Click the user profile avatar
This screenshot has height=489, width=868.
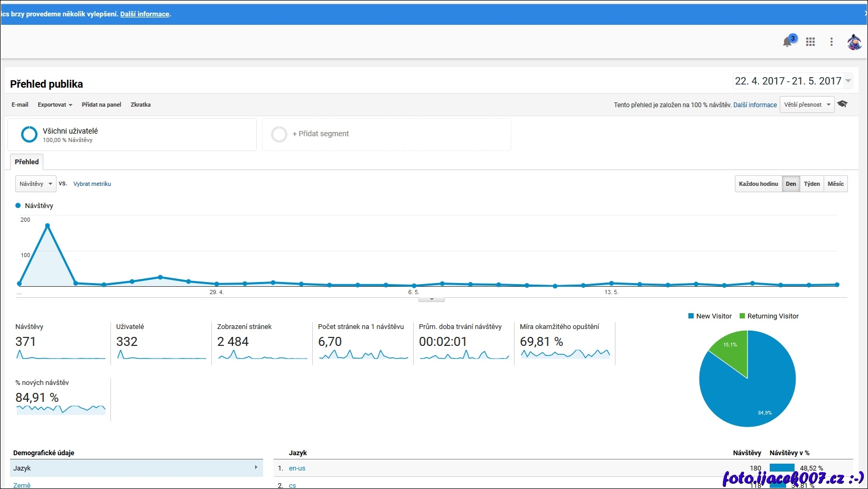854,42
